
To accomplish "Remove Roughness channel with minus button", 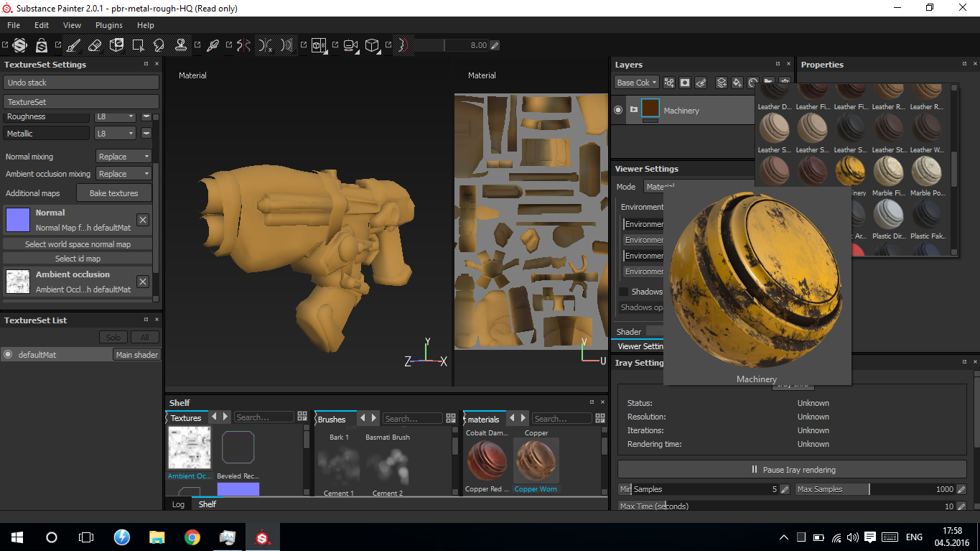I will (x=146, y=116).
